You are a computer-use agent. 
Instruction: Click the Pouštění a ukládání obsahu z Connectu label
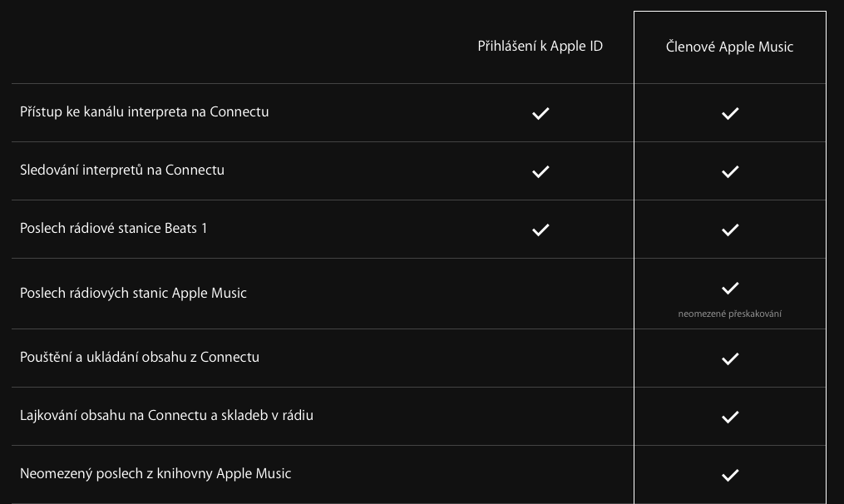(x=140, y=357)
